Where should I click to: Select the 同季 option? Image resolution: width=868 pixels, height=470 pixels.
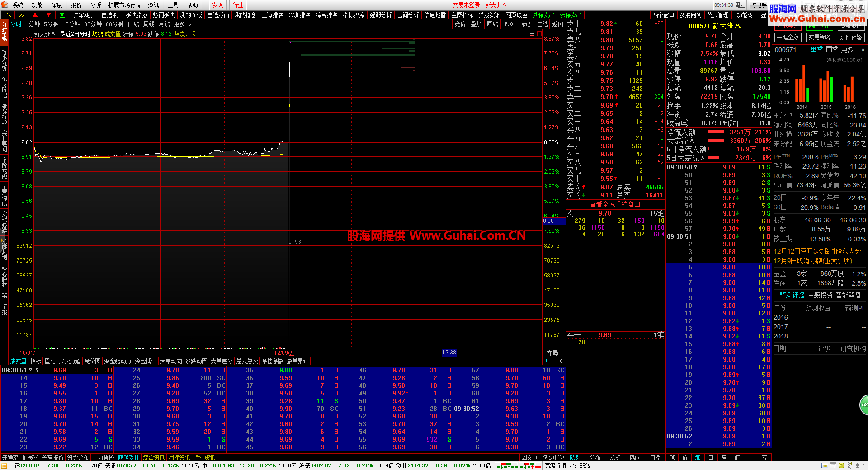[x=832, y=49]
